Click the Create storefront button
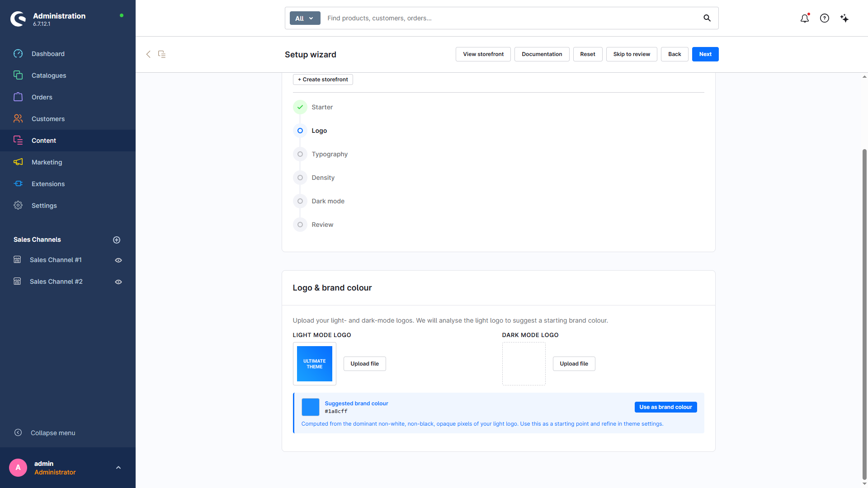This screenshot has height=488, width=868. click(x=323, y=80)
